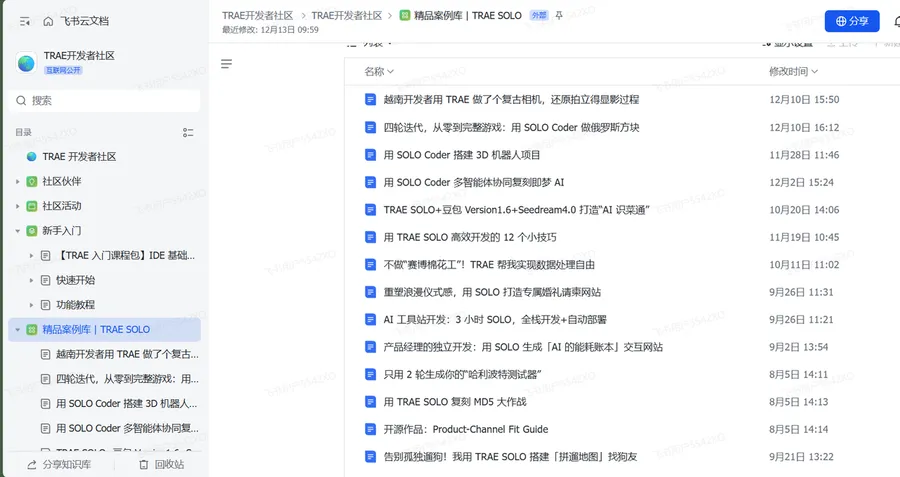Open sidebar item 四轮迭代，从零到完整游戏
The width and height of the screenshot is (900, 477).
[x=127, y=379]
